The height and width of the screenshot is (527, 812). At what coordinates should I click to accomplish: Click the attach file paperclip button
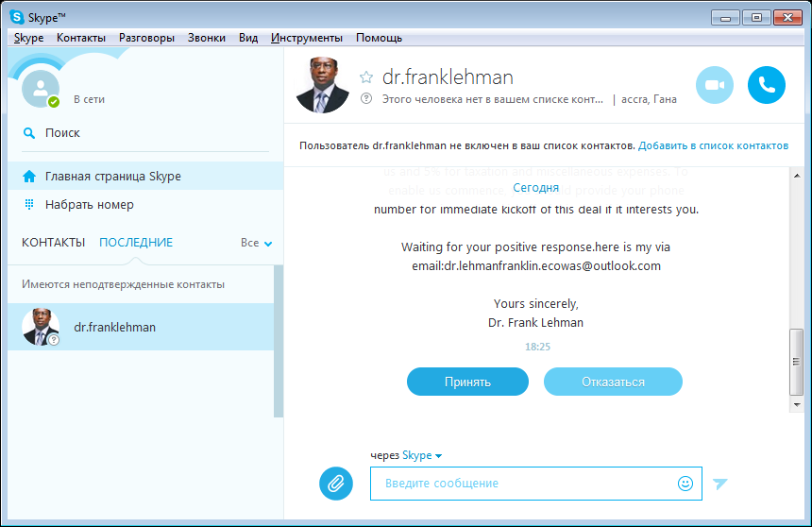[x=336, y=484]
